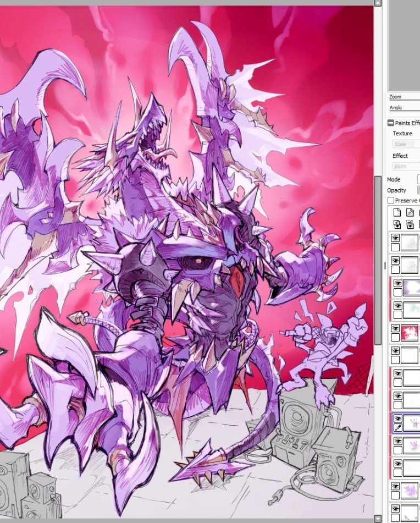420x523 pixels.
Task: Collapse the Paints Effect section
Action: [391, 123]
